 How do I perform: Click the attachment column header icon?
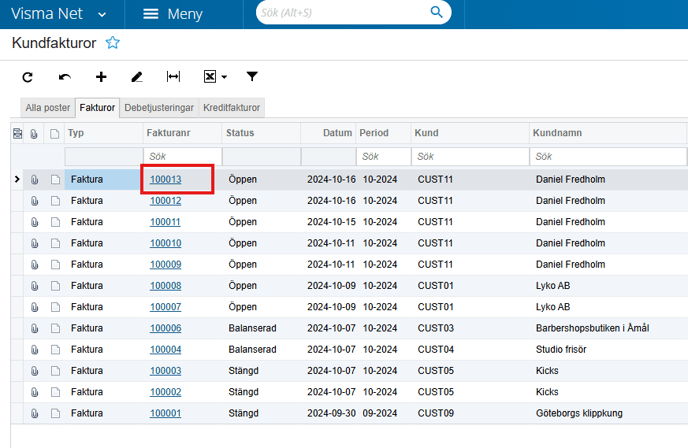pos(34,134)
